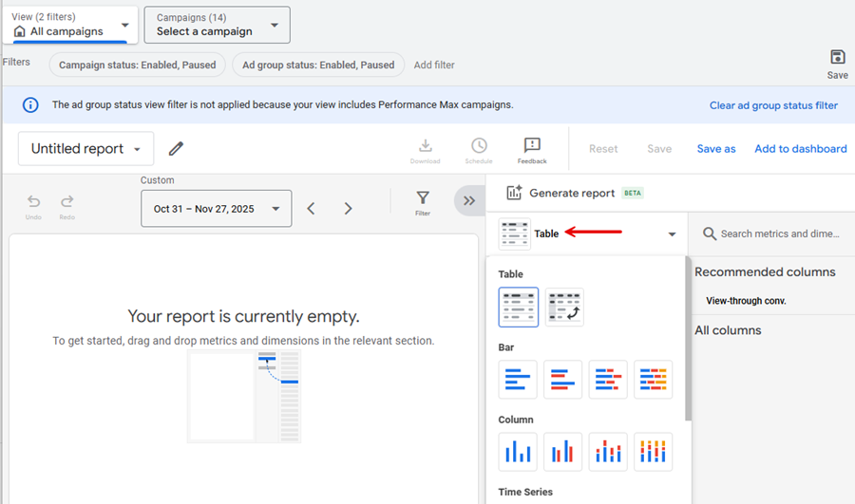Collapse the side panel with double chevron
The width and height of the screenshot is (855, 504).
pyautogui.click(x=468, y=201)
